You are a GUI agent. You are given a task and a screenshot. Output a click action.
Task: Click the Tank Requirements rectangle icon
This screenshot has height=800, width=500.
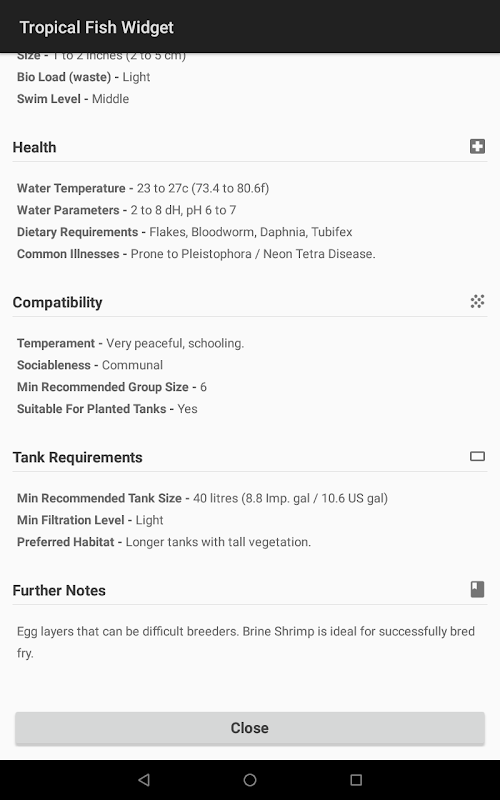[477, 456]
